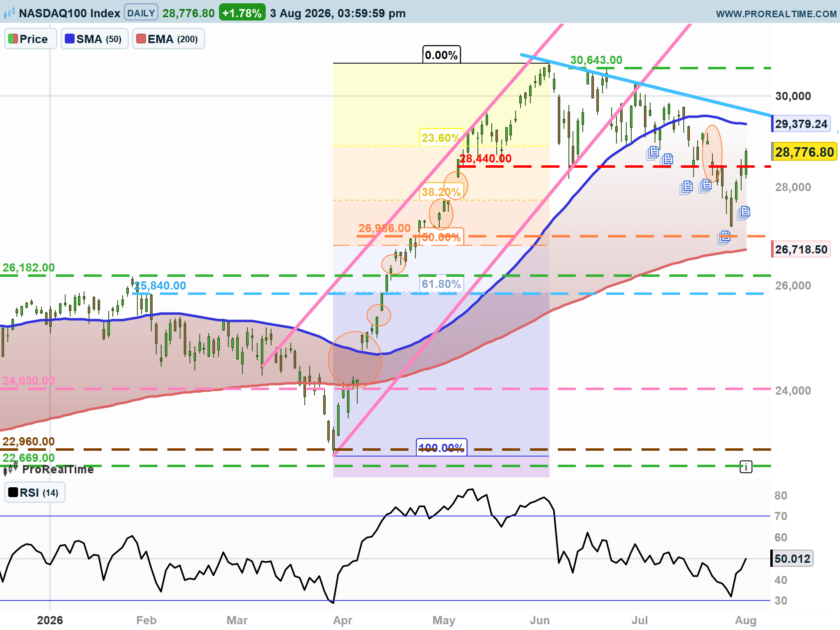This screenshot has height=630, width=840.
Task: Click the NASDAQ100 Index title
Action: [69, 13]
